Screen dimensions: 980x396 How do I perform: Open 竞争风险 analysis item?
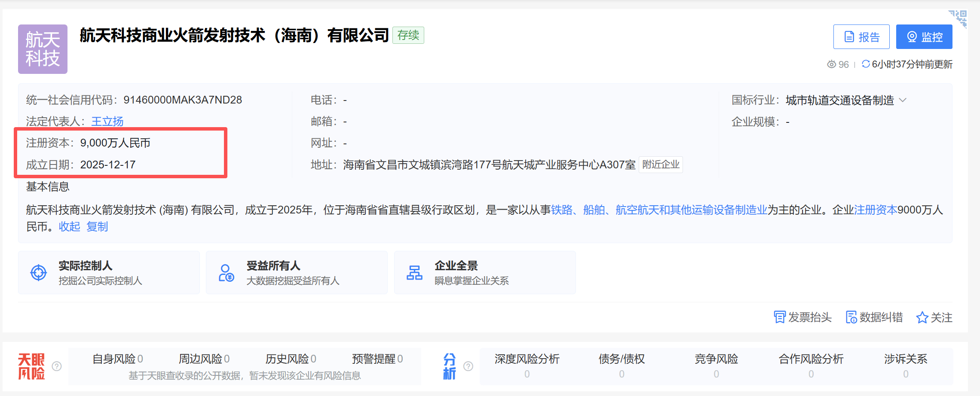pyautogui.click(x=717, y=366)
